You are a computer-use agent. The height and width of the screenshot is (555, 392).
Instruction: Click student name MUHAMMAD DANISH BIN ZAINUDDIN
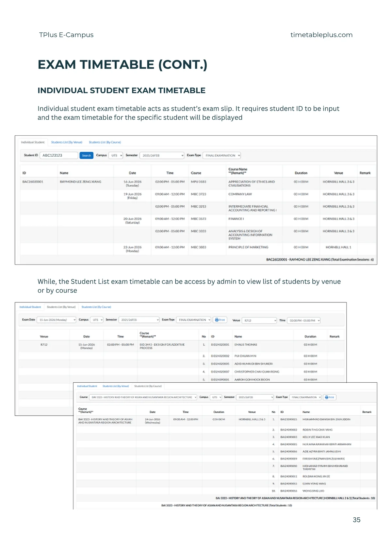(326, 419)
